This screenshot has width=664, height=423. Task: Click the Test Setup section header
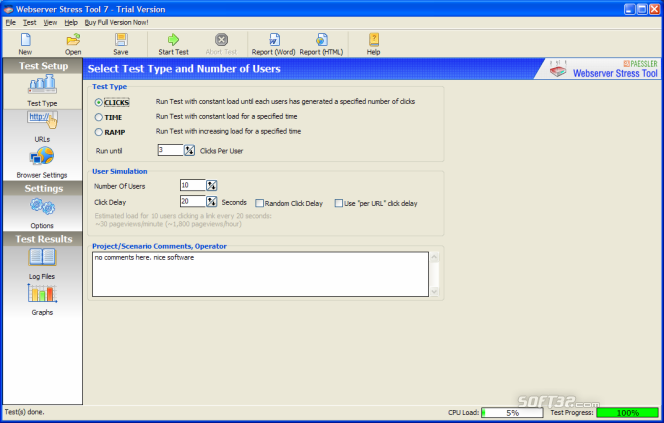43,66
